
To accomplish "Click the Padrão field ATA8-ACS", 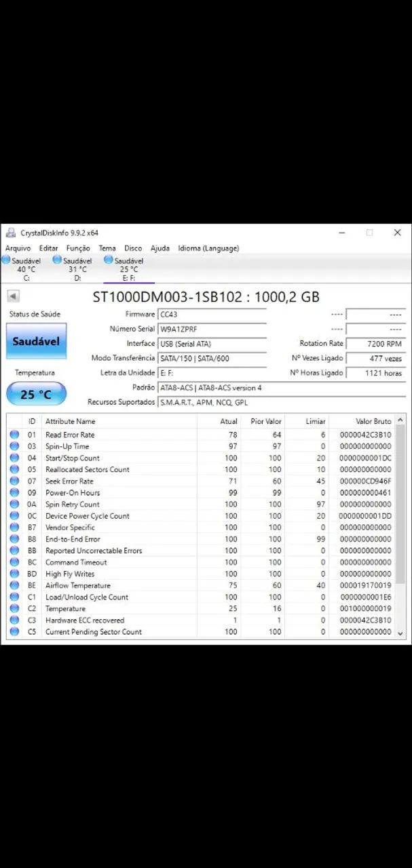I will 281,388.
